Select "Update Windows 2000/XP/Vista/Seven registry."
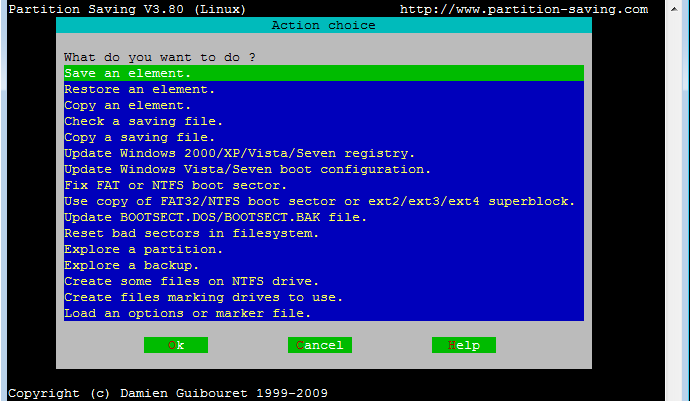The width and height of the screenshot is (690, 401). point(324,153)
